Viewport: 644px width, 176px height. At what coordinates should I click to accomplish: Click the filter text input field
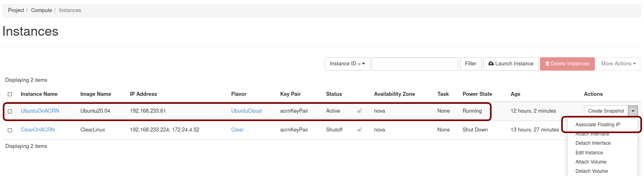point(414,64)
